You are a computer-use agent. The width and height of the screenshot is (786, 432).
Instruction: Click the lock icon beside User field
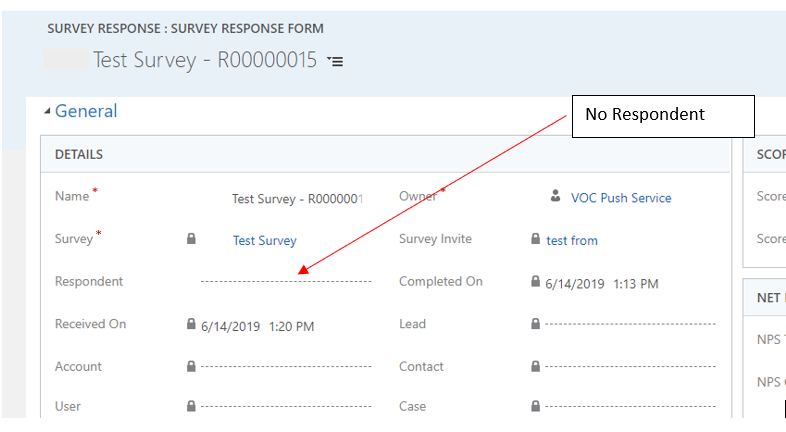click(192, 407)
